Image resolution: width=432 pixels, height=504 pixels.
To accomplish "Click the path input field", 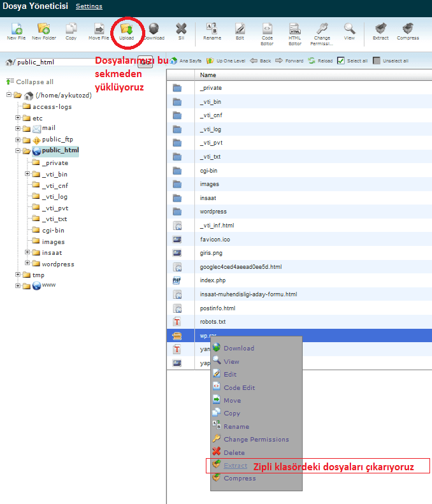I will tap(76, 62).
